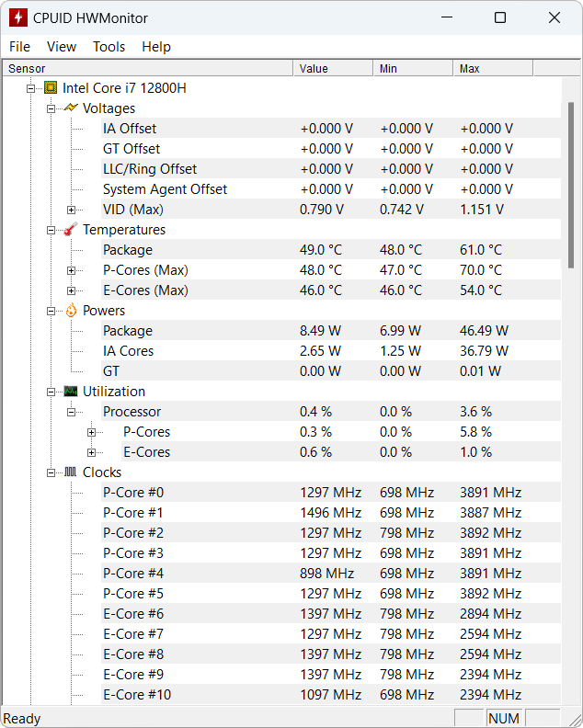Open the Tools menu
The image size is (583, 728).
109,47
